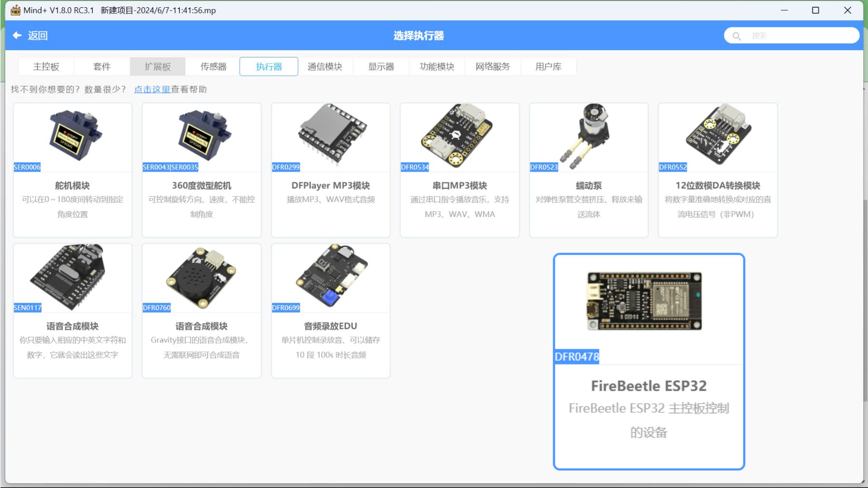Click the DFR0760 product code label
Screen dimensions: 868x488
(157, 308)
